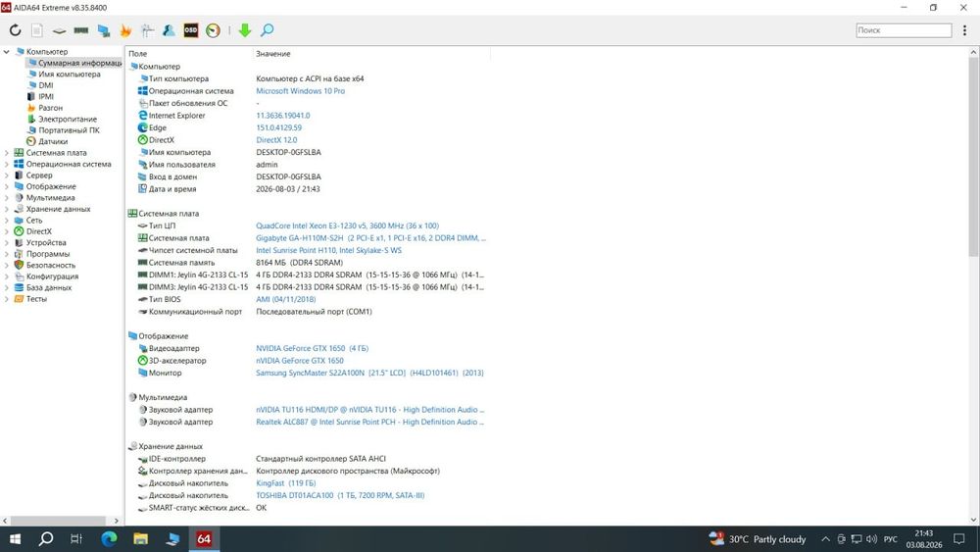Open Windows taskbar search
Viewport: 980px width, 552px height.
[46, 539]
